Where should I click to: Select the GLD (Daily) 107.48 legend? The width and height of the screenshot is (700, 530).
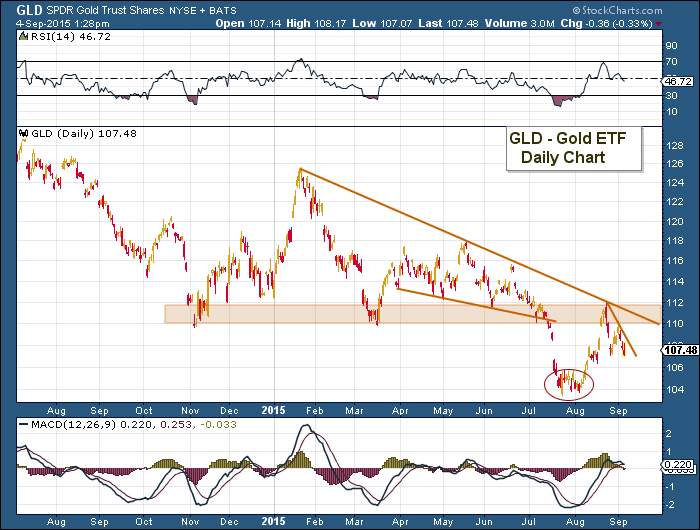click(x=84, y=134)
